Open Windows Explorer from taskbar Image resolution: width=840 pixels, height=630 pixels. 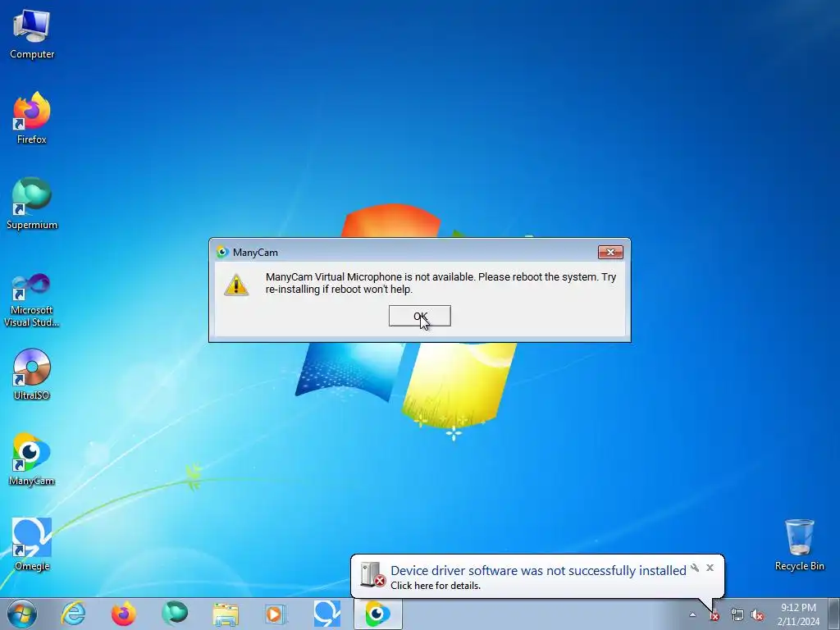[x=226, y=614]
